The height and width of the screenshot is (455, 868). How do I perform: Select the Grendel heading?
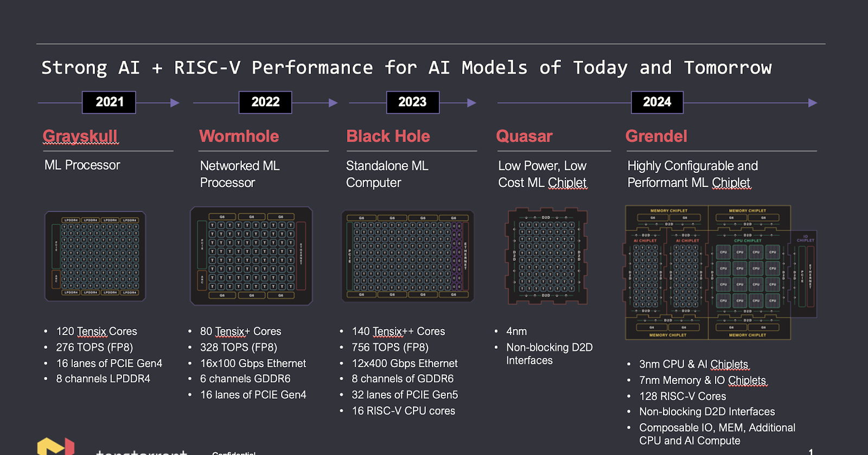(x=656, y=137)
